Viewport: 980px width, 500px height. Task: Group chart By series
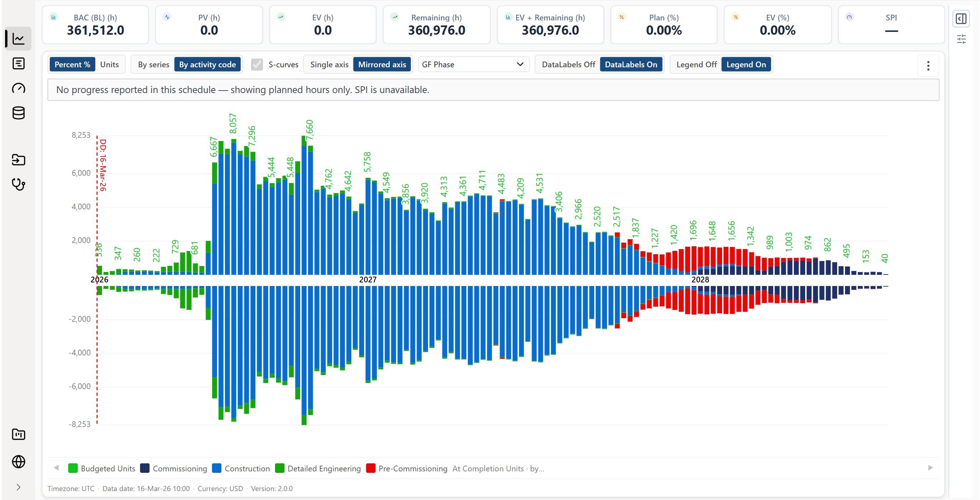[153, 64]
